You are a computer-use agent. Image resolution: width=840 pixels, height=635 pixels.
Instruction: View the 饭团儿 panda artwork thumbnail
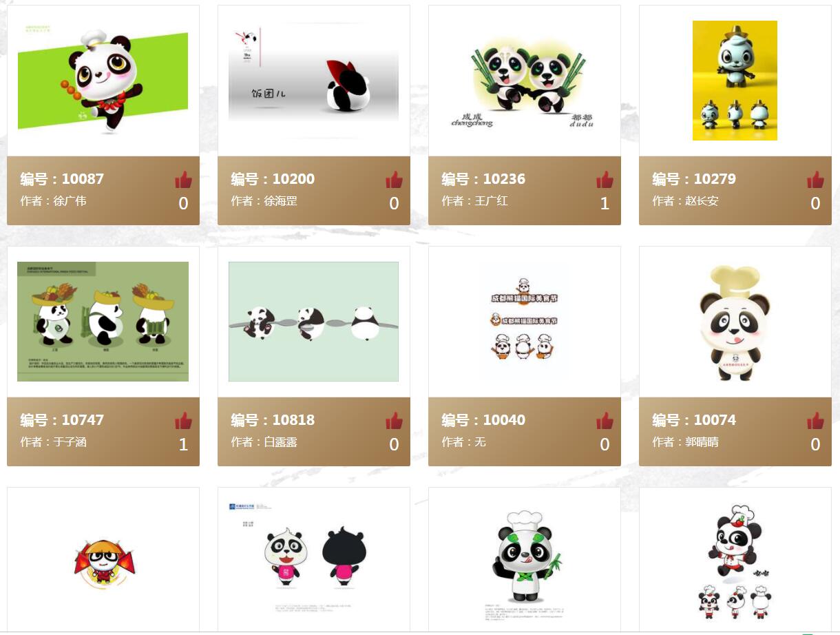(x=314, y=81)
